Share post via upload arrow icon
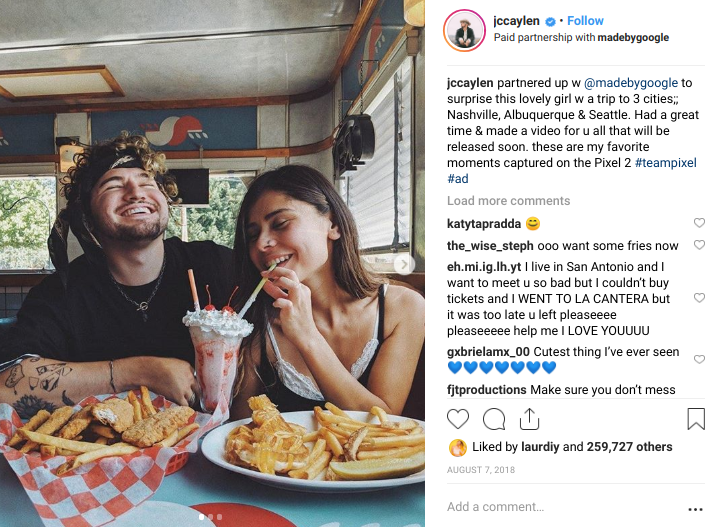The height and width of the screenshot is (527, 718). [x=529, y=418]
